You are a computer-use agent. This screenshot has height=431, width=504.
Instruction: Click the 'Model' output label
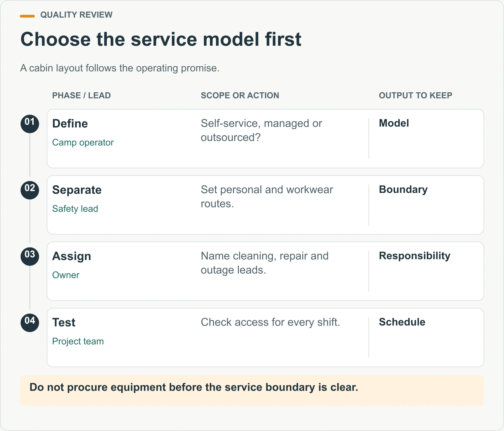[x=394, y=123]
